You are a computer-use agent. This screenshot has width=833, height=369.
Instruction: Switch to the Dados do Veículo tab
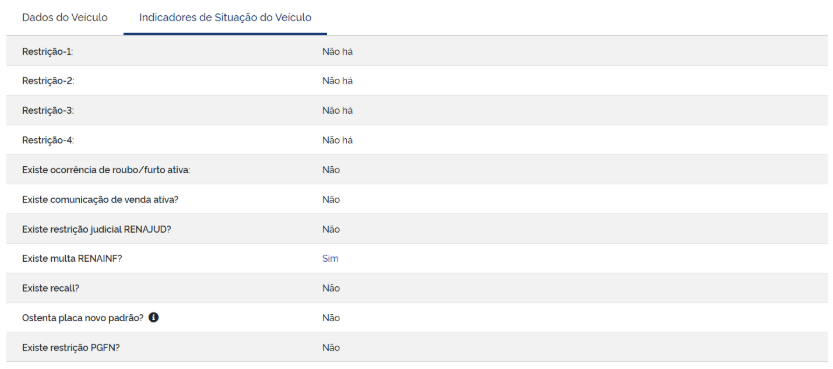pos(65,18)
